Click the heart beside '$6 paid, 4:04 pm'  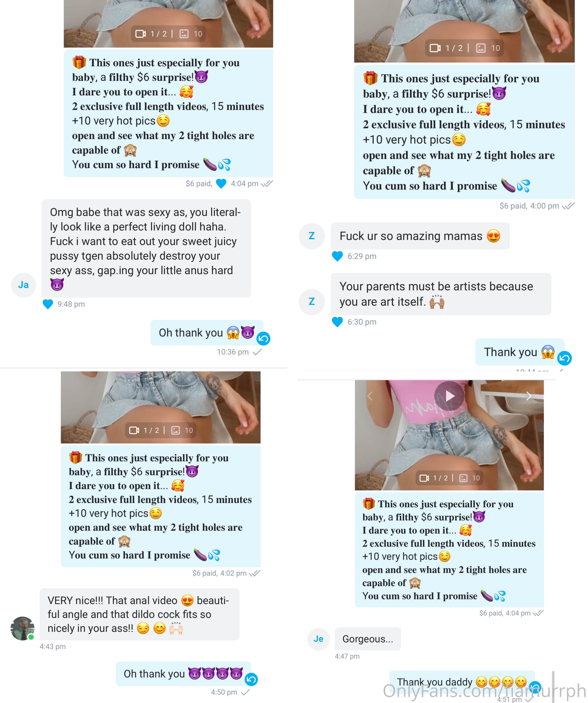[221, 183]
